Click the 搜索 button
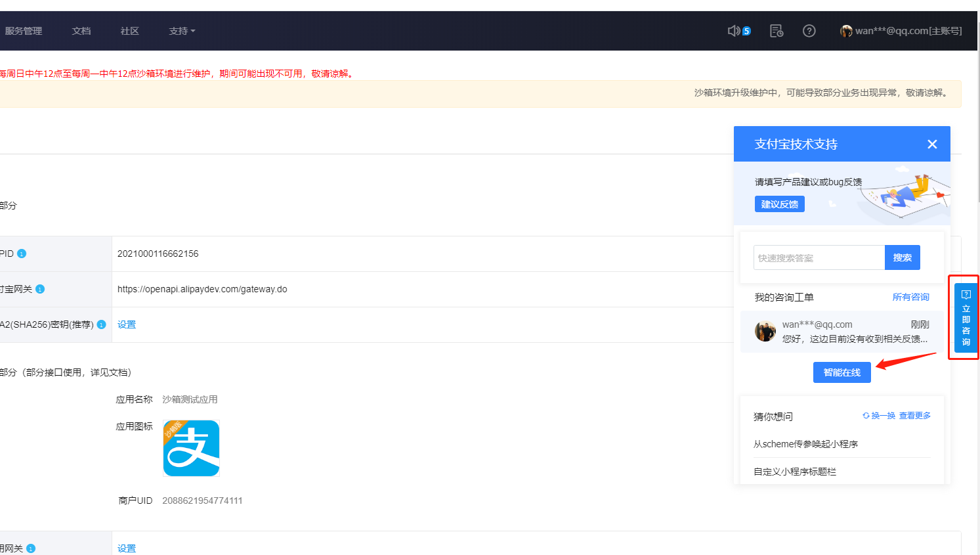980x555 pixels. point(903,257)
